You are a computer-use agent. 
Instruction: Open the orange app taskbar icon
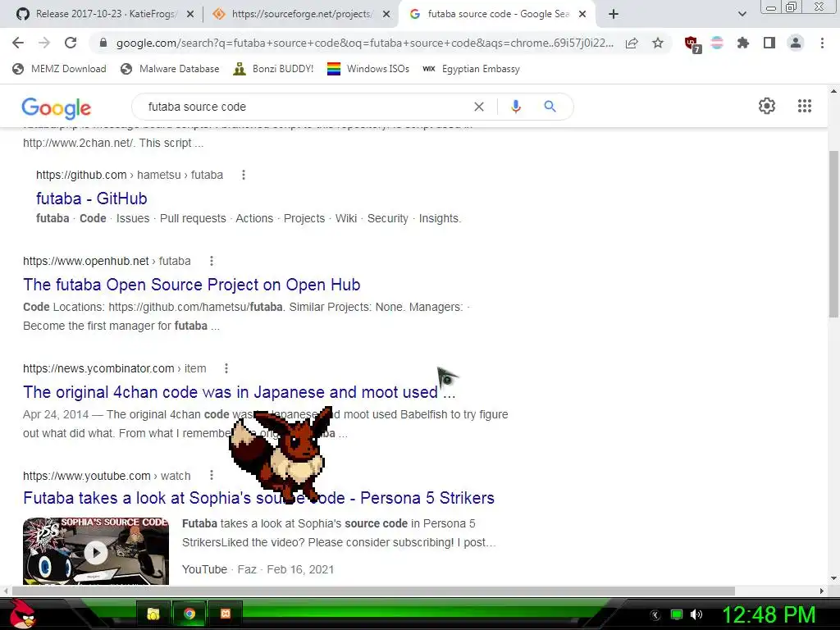click(x=226, y=614)
